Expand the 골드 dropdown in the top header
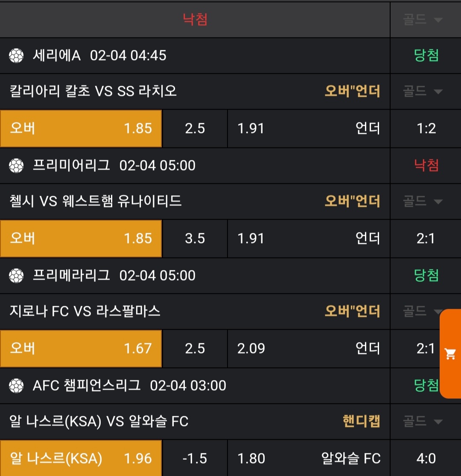The height and width of the screenshot is (476, 461). [x=423, y=20]
